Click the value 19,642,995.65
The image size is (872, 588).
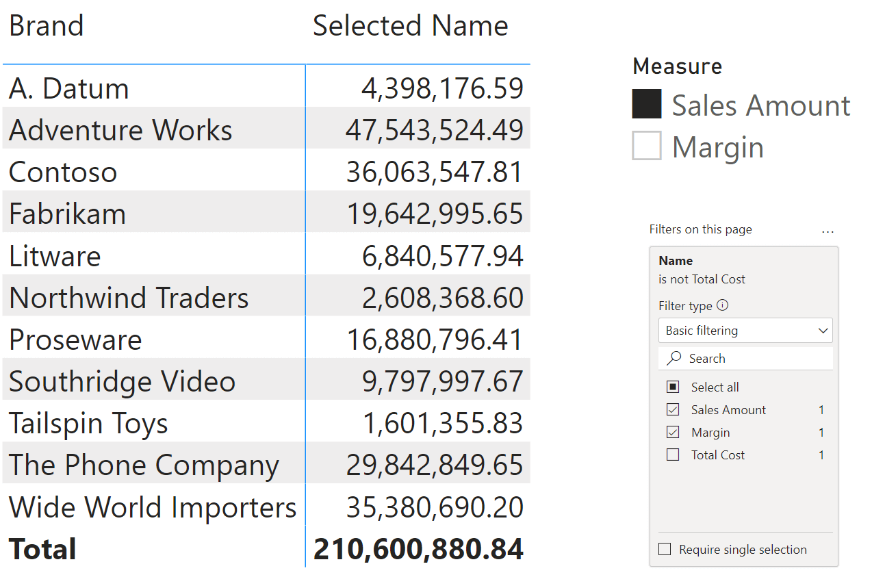435,214
